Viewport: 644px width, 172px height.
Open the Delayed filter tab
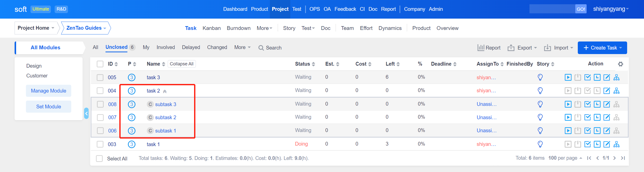coord(191,47)
